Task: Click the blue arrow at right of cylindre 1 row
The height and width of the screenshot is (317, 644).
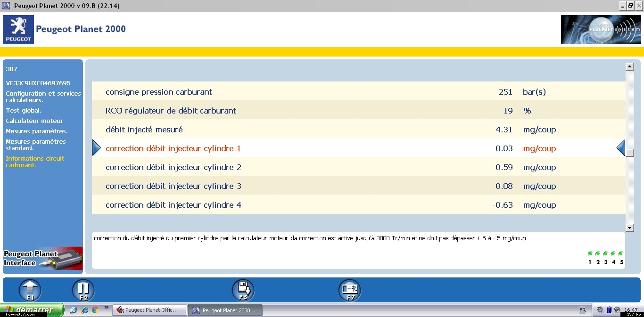Action: click(621, 148)
